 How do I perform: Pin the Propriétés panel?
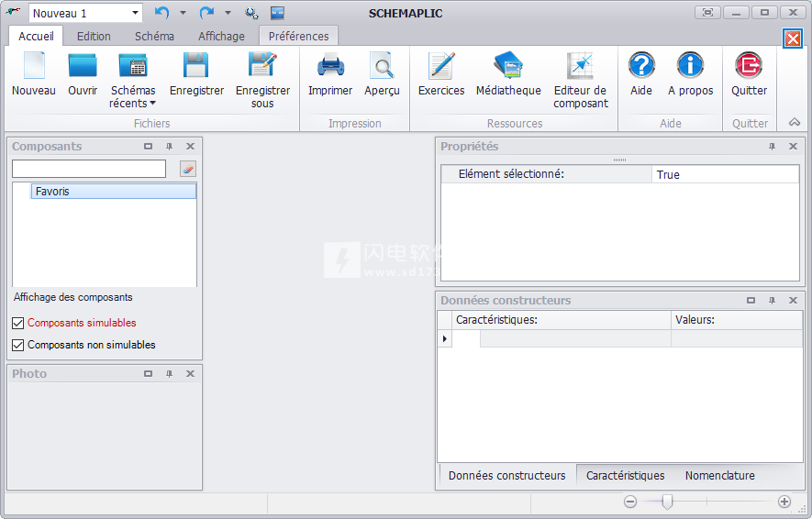(x=772, y=147)
